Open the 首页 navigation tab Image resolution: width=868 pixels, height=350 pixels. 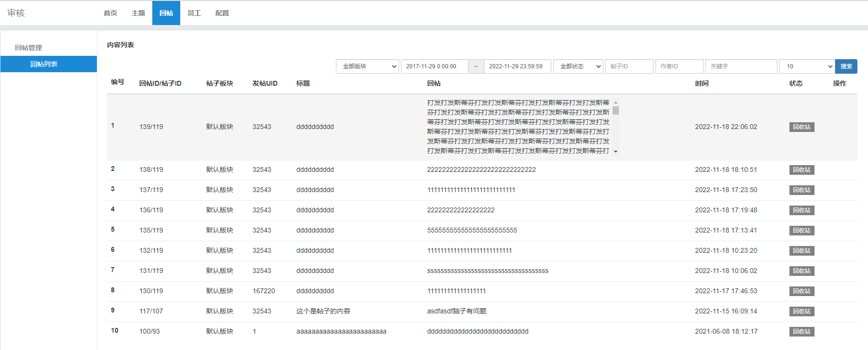tap(110, 13)
